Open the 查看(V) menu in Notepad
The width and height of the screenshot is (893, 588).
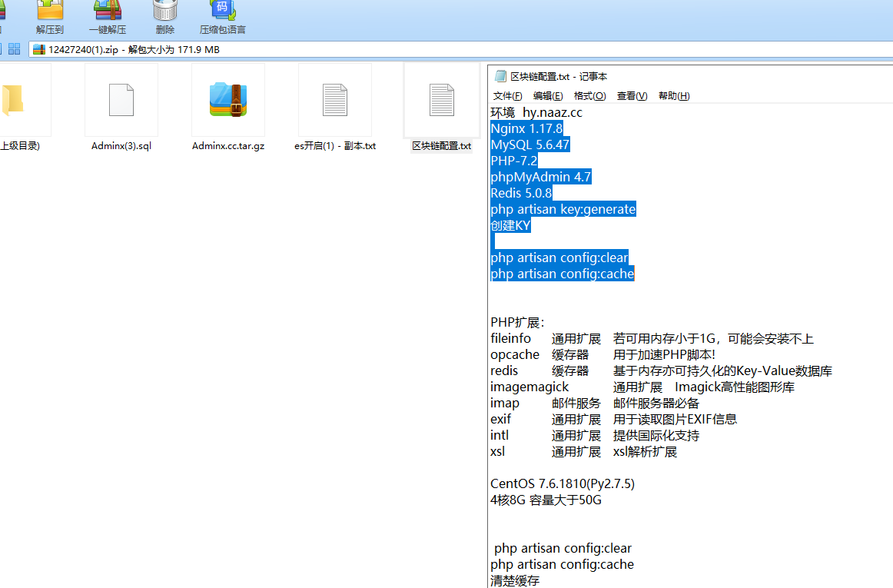632,96
